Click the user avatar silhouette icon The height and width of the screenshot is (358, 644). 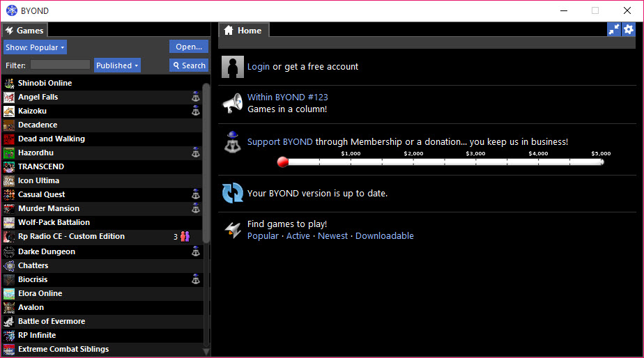(x=233, y=66)
